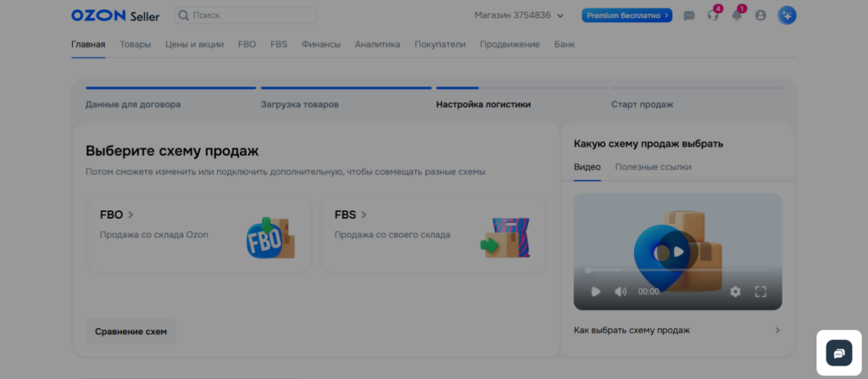Open the Финансы menu
This screenshot has width=868, height=379.
point(321,44)
